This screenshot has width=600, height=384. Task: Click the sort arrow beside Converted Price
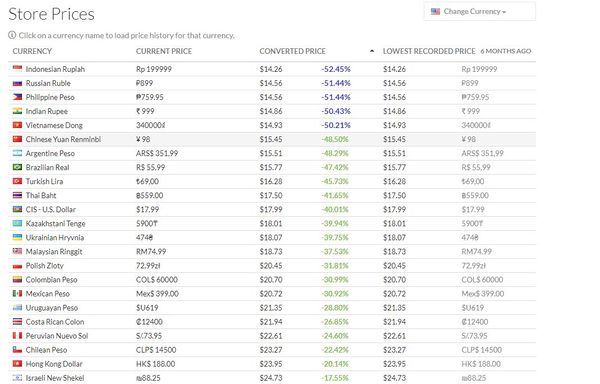[372, 51]
